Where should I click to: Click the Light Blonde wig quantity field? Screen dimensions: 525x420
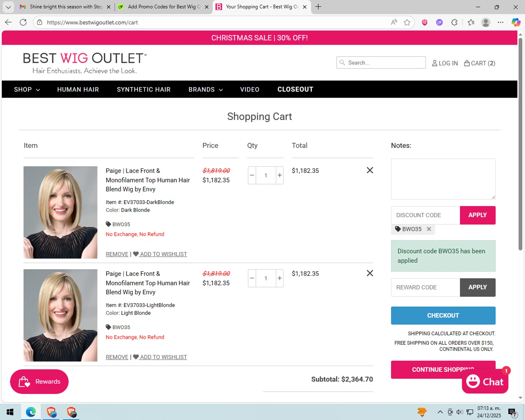point(266,278)
